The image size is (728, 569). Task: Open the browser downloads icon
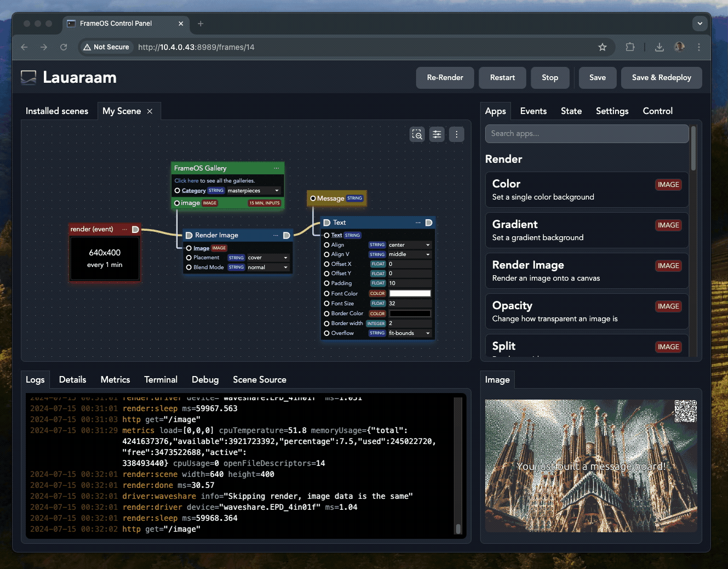coord(660,47)
